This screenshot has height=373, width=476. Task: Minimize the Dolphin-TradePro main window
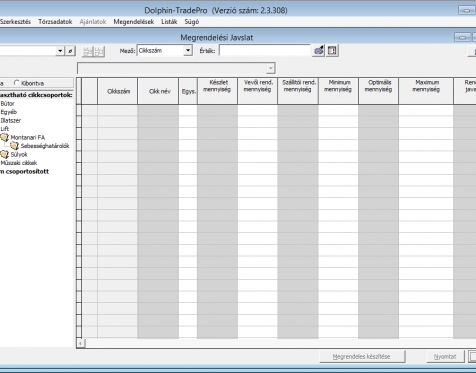coord(466,10)
